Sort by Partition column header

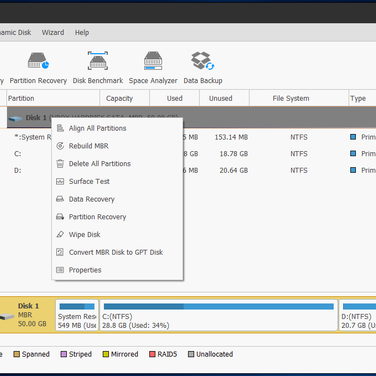coord(53,98)
